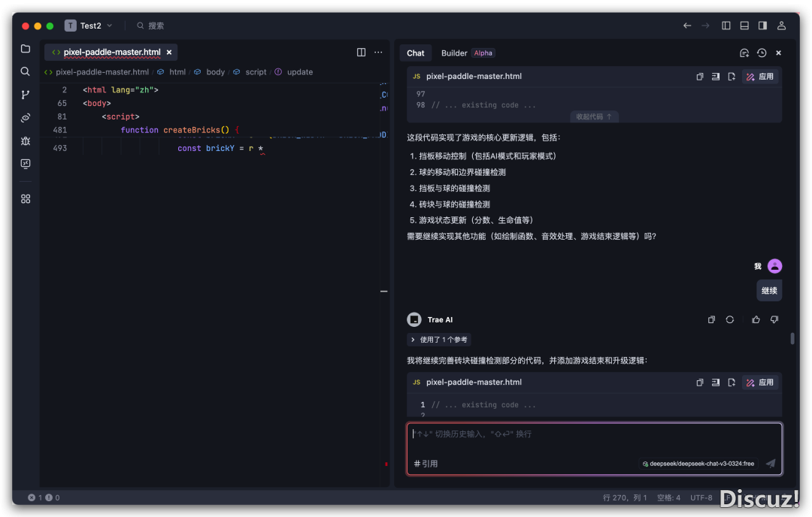Screen dimensions: 812x517
Task: Collapse code with 收起代码 button
Action: 594,117
